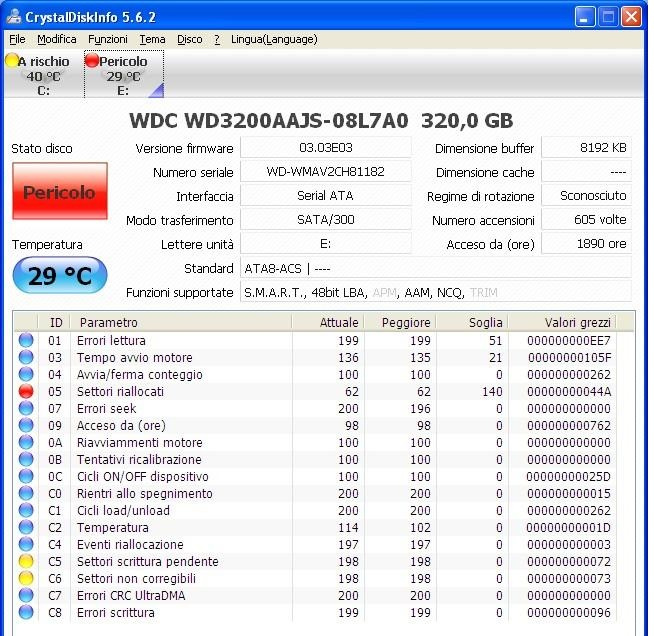Click the red status circle of E: disk
The height and width of the screenshot is (636, 654).
92,60
